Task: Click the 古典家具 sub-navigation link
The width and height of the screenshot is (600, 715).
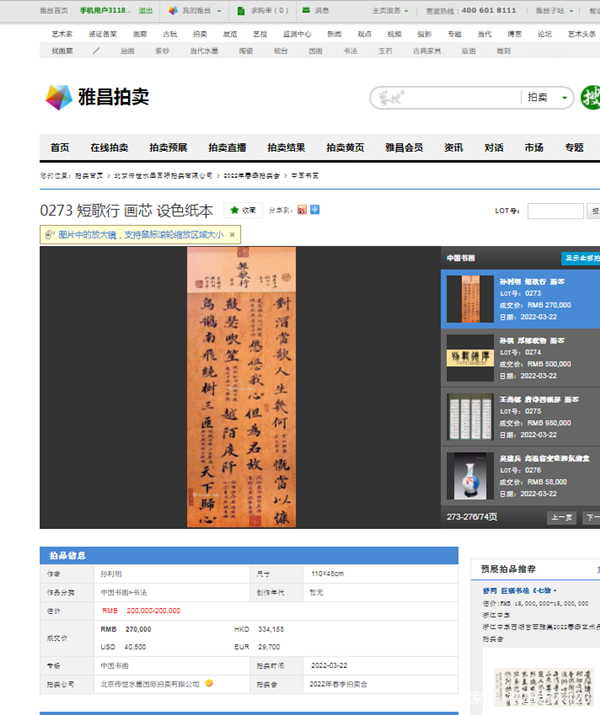Action: (427, 51)
